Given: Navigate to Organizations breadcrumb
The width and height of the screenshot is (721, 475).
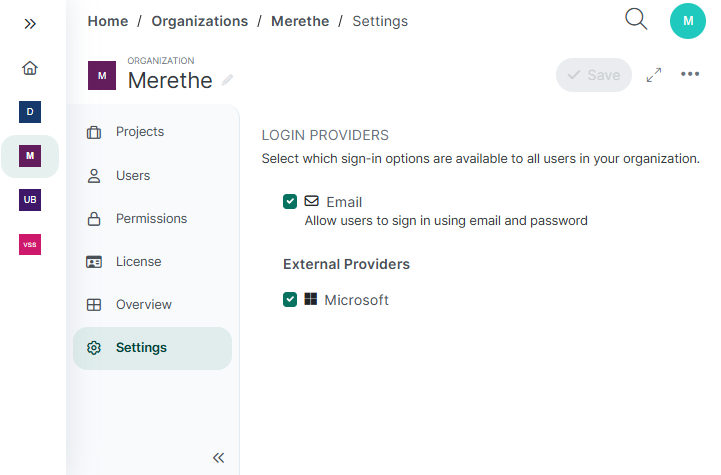Looking at the screenshot, I should 200,21.
